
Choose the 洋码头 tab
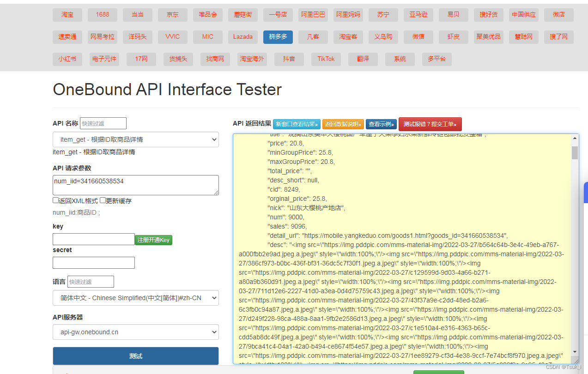[138, 37]
